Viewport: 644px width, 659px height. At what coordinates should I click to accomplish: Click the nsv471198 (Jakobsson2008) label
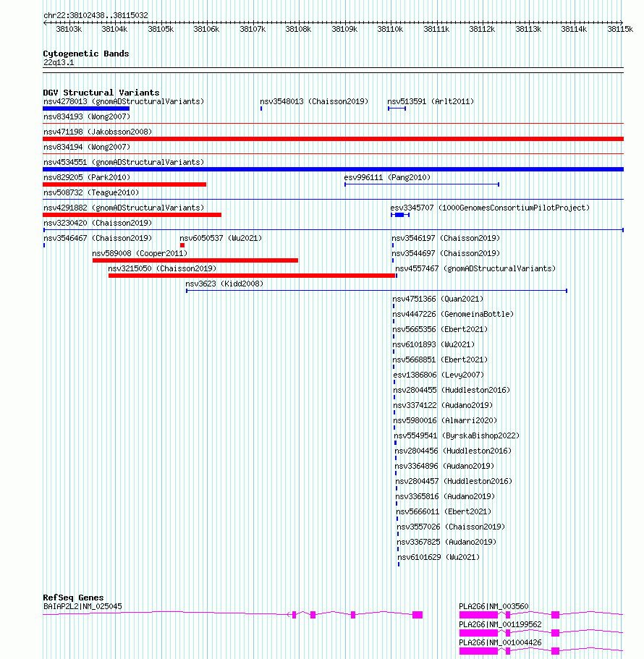pos(98,132)
